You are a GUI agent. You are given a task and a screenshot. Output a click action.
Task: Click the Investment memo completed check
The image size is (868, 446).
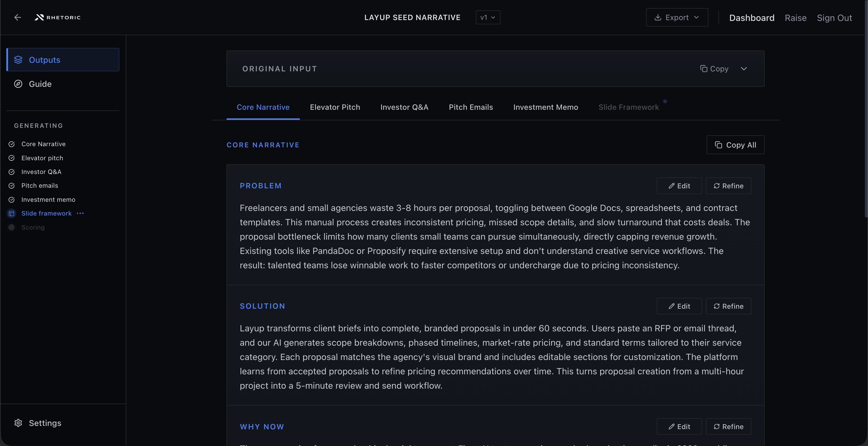[x=11, y=200]
